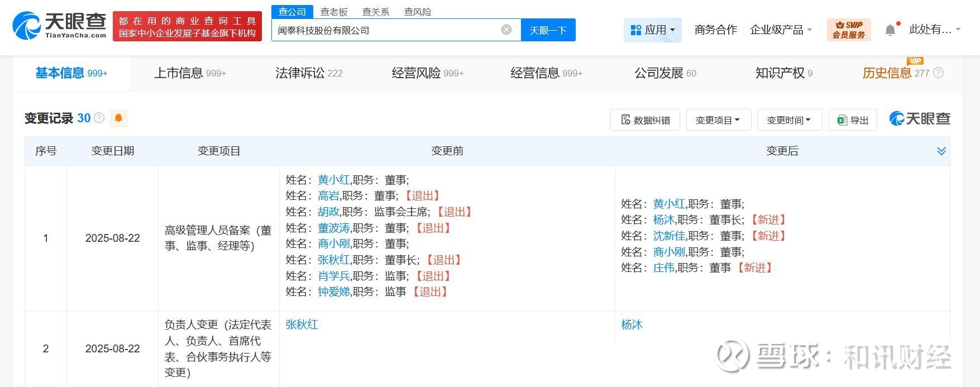980x387 pixels.
Task: Open 董波涛 profile link
Action: click(x=334, y=228)
